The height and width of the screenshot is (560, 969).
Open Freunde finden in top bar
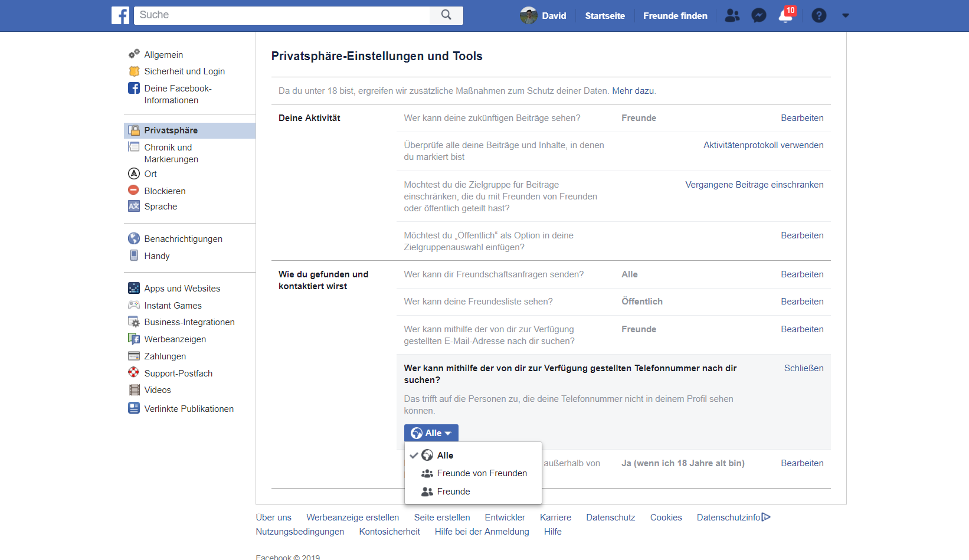coord(675,16)
